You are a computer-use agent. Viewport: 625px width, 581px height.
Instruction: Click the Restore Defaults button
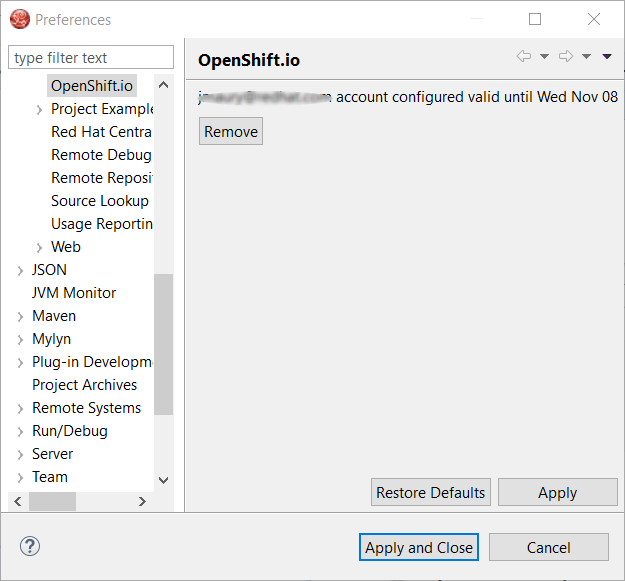(430, 492)
